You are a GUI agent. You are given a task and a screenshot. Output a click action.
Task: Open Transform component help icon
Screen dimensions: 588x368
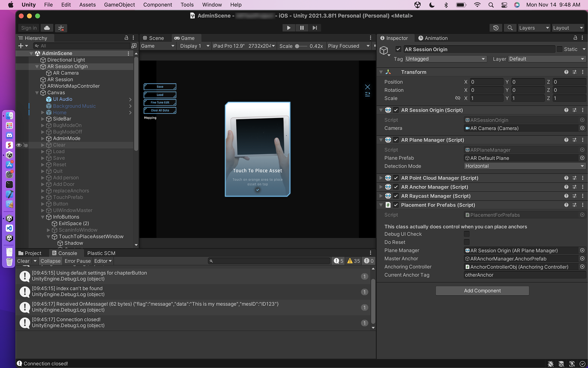pyautogui.click(x=566, y=72)
